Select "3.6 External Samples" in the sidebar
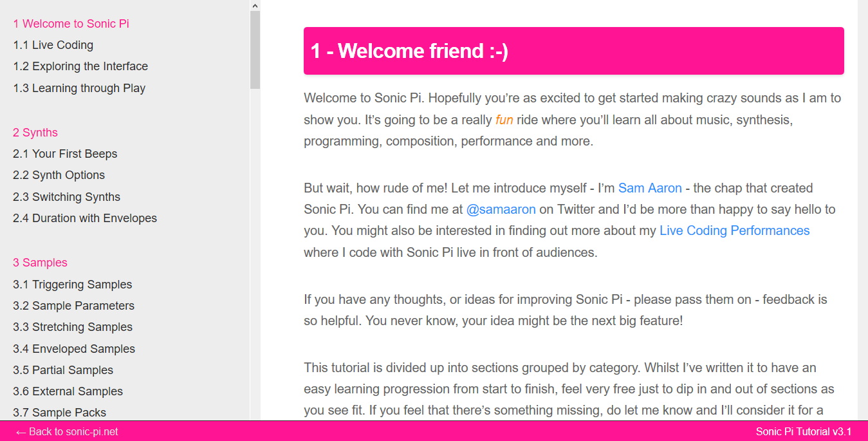 tap(68, 391)
